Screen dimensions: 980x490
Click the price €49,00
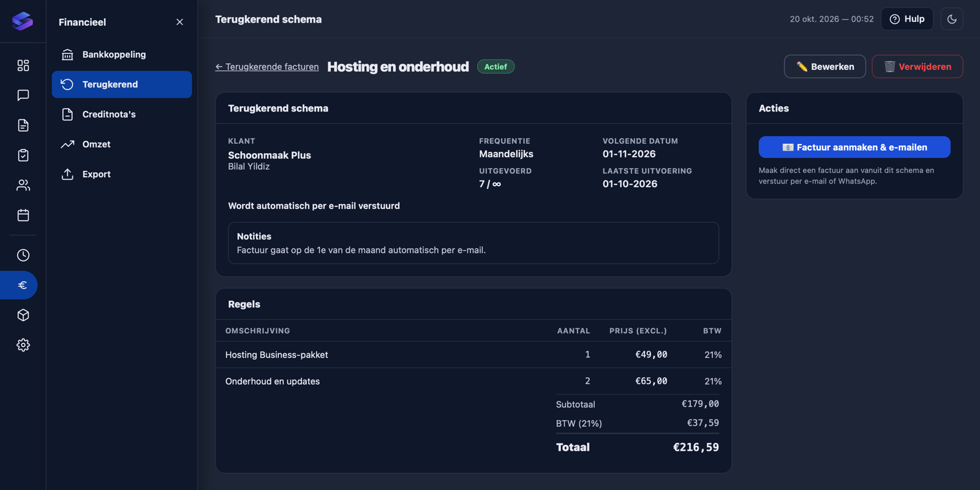(x=651, y=355)
